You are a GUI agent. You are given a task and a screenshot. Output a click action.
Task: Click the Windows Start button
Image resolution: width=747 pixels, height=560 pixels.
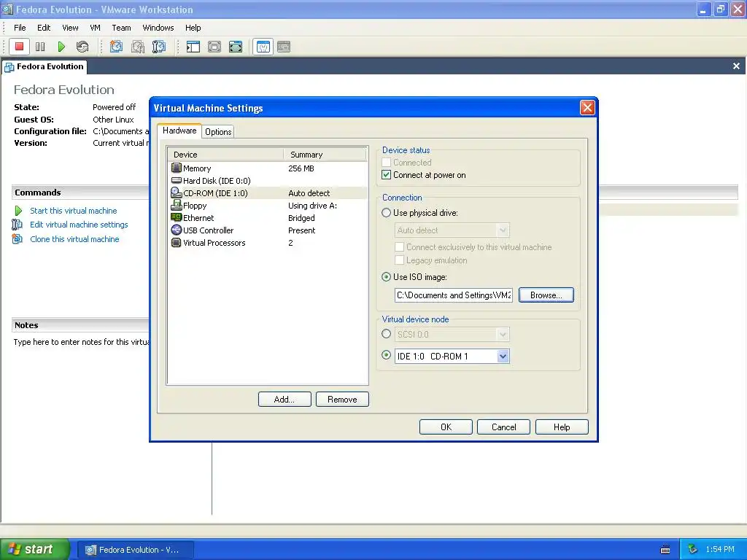[34, 549]
